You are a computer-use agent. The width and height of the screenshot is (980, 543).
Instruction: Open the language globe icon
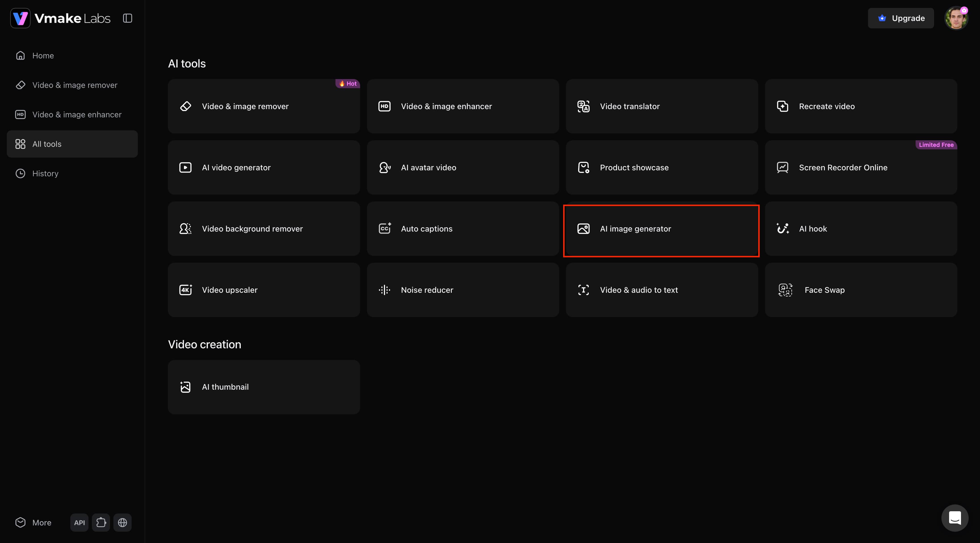[122, 523]
